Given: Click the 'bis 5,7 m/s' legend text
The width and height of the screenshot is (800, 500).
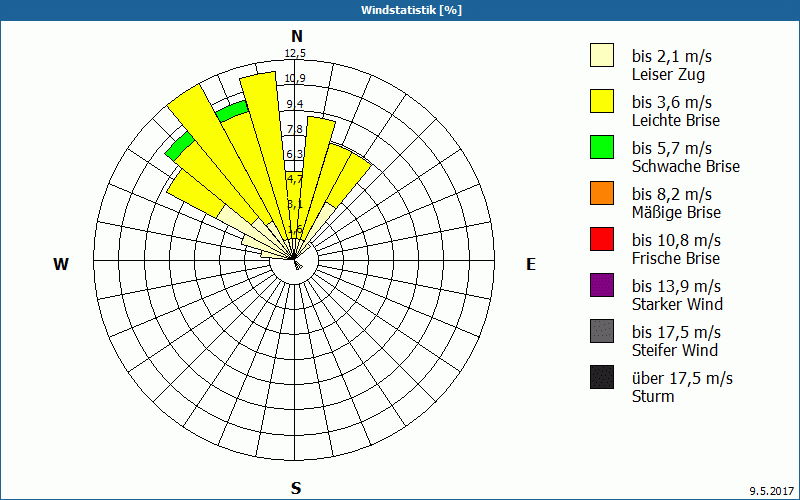Looking at the screenshot, I should tap(671, 148).
